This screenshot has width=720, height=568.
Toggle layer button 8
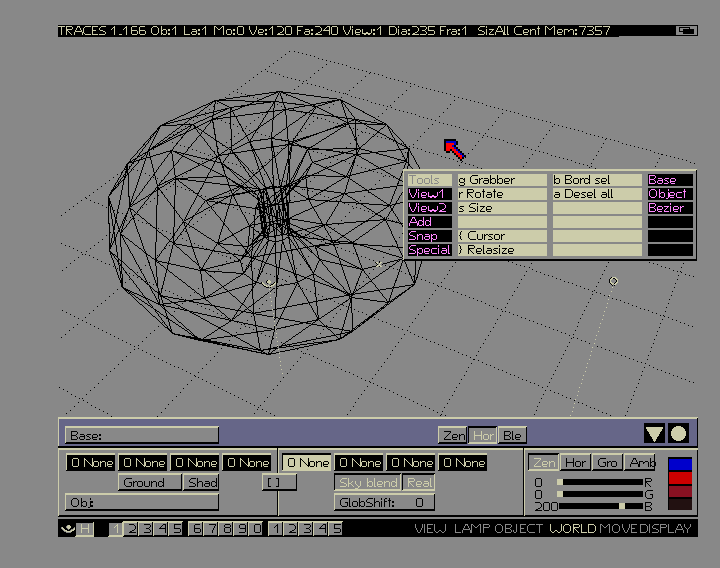pos(226,529)
